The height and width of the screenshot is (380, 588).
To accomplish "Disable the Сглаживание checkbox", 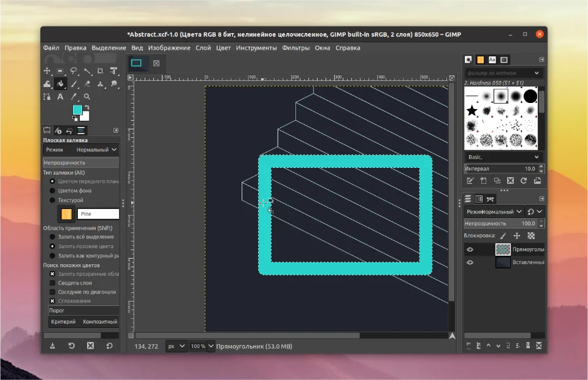I will (53, 301).
